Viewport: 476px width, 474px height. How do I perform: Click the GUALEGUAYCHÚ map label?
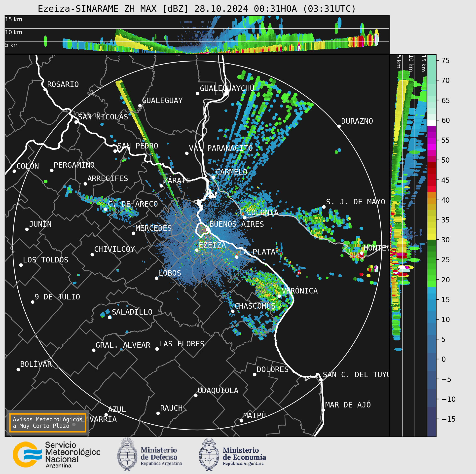(x=227, y=88)
